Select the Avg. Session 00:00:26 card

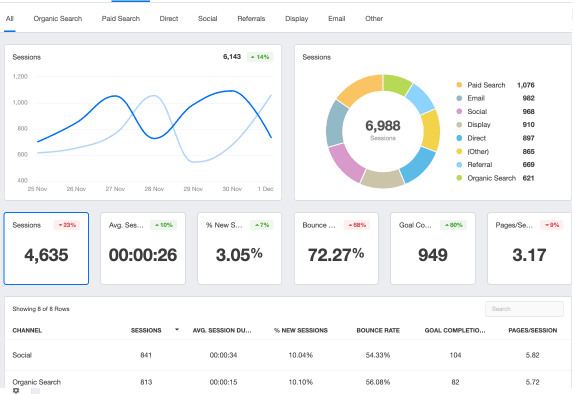(x=143, y=248)
